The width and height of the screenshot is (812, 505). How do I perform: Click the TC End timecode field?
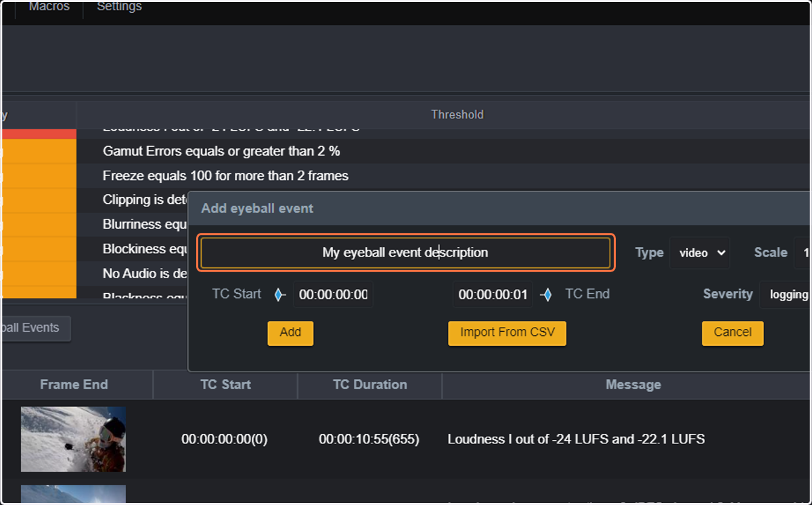click(x=493, y=294)
